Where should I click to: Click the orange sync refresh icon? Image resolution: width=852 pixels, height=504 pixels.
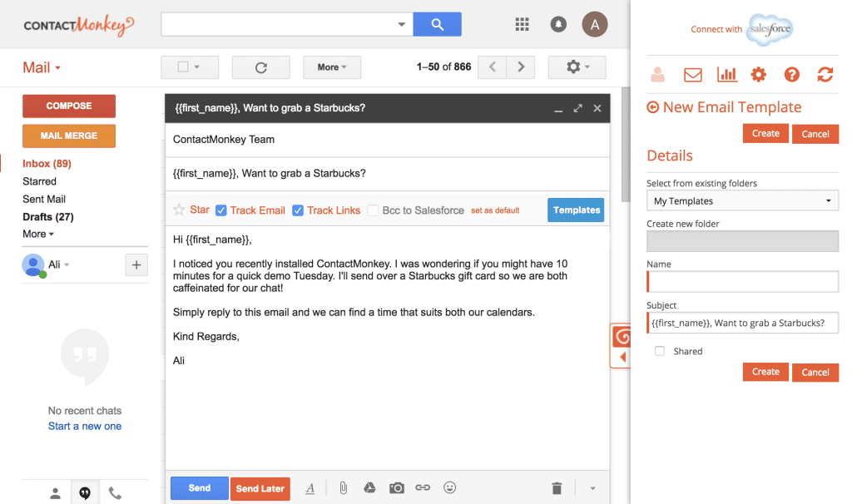click(x=825, y=74)
